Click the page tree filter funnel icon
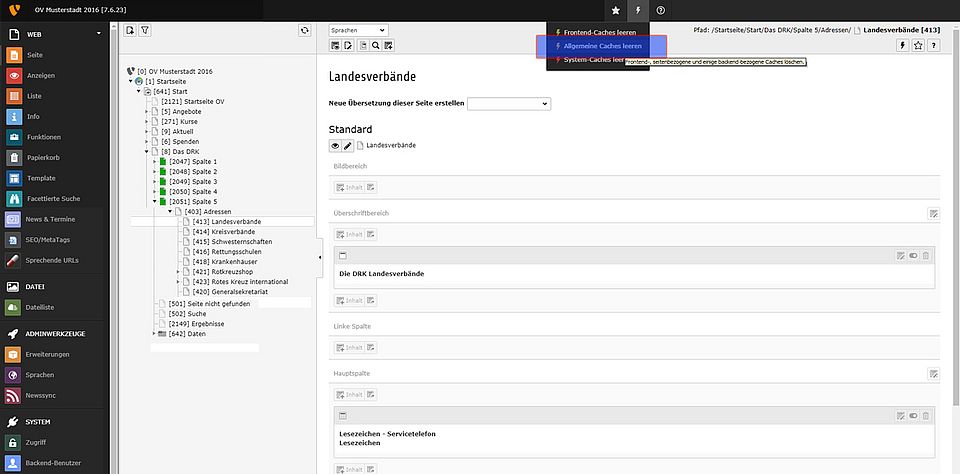The width and height of the screenshot is (960, 474). click(x=144, y=31)
